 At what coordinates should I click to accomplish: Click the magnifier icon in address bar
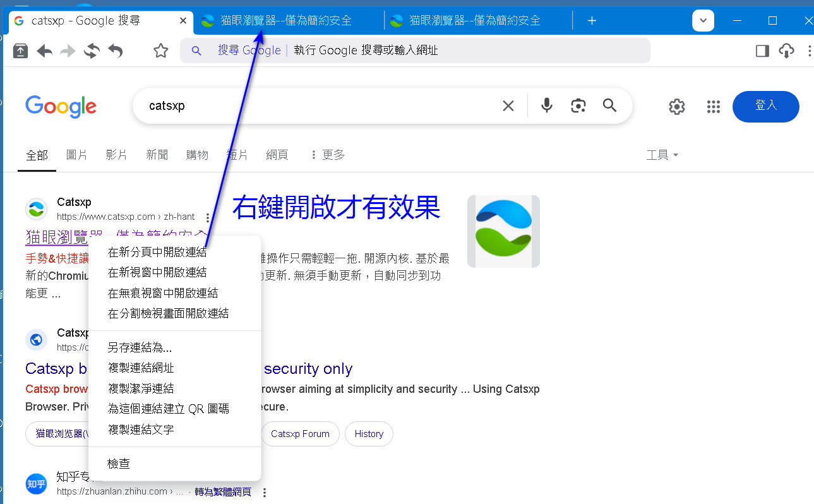196,51
